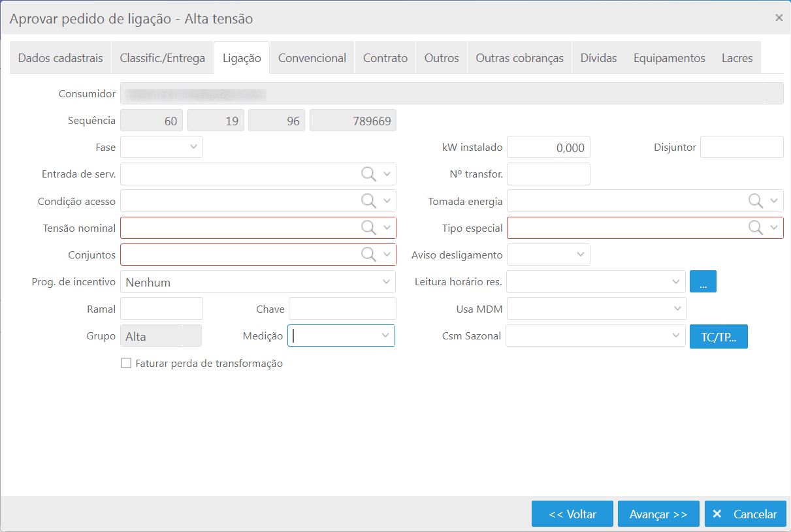Screen dimensions: 791x532
Task: Click the Grupo field showing Alta
Action: tap(161, 336)
